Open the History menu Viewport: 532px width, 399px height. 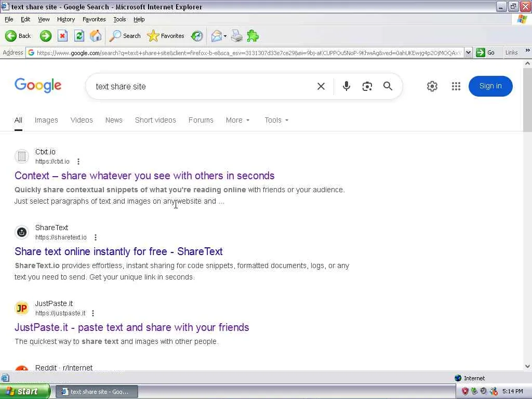[66, 19]
